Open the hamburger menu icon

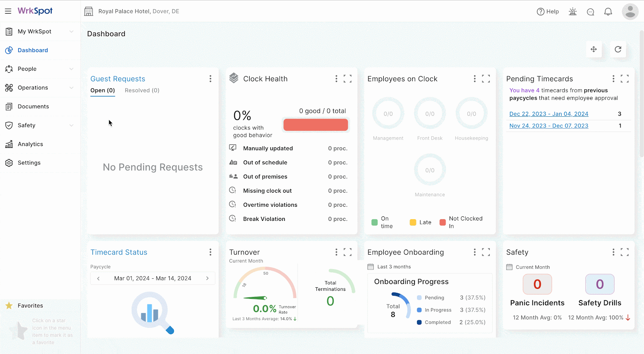click(8, 11)
